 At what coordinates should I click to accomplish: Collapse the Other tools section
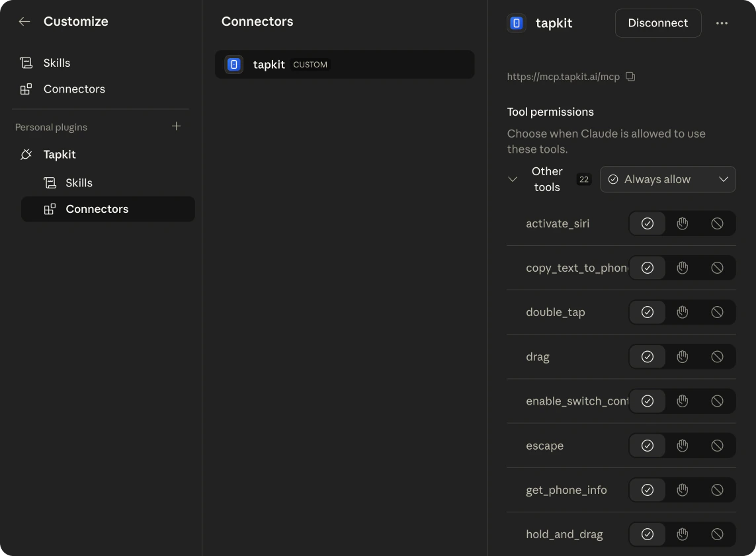pyautogui.click(x=513, y=179)
